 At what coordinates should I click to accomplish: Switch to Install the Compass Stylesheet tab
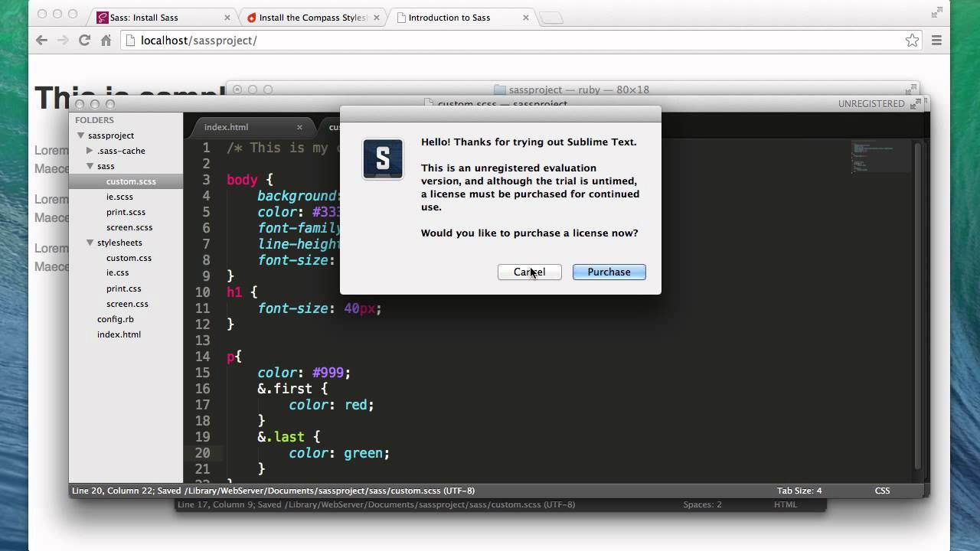pos(314,17)
